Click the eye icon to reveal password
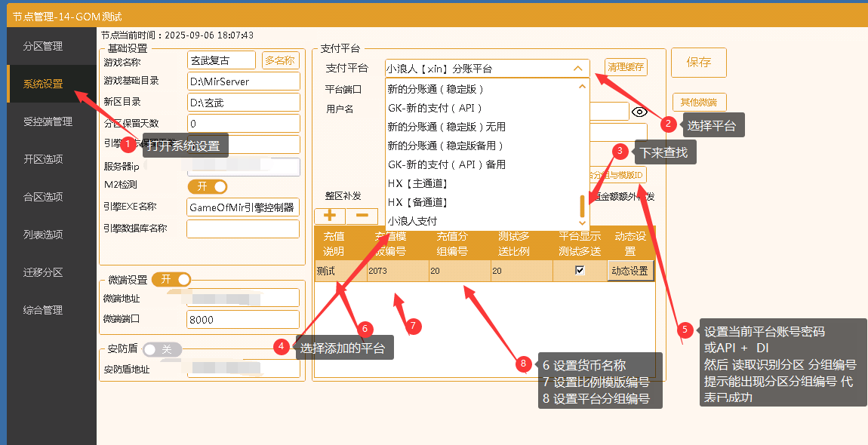The width and height of the screenshot is (868, 445). pyautogui.click(x=639, y=110)
